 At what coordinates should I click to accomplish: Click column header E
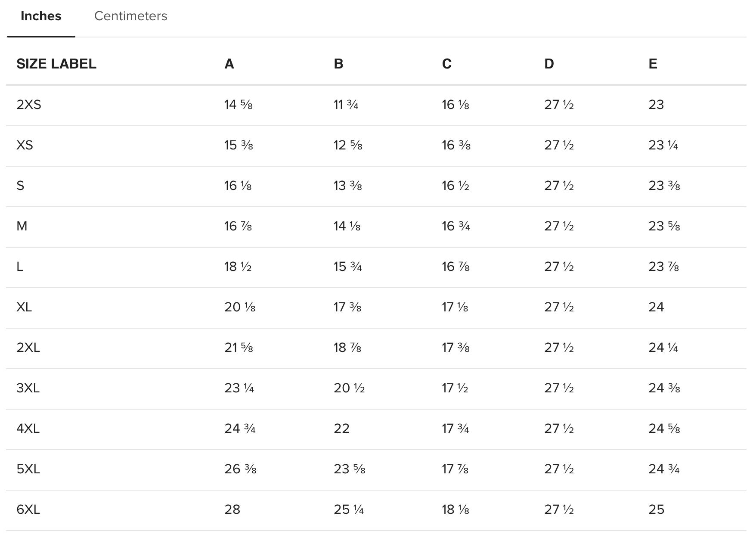point(653,64)
